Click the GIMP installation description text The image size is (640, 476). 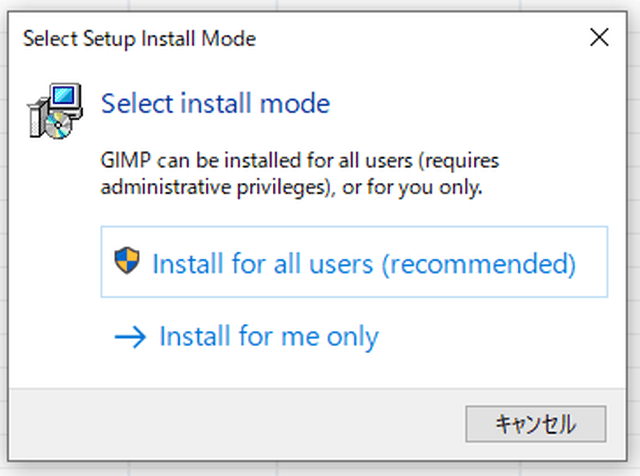(x=300, y=173)
